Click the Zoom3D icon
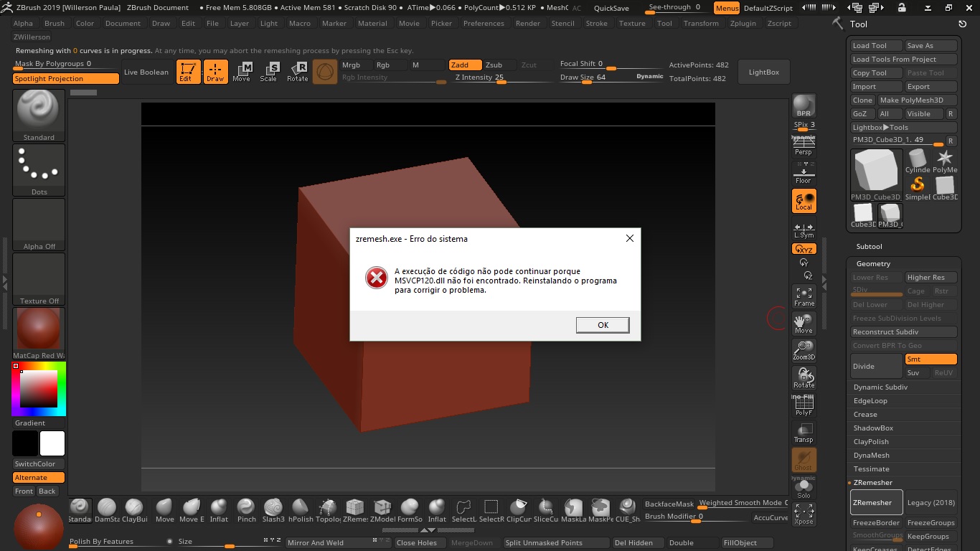The width and height of the screenshot is (980, 551). tap(804, 351)
